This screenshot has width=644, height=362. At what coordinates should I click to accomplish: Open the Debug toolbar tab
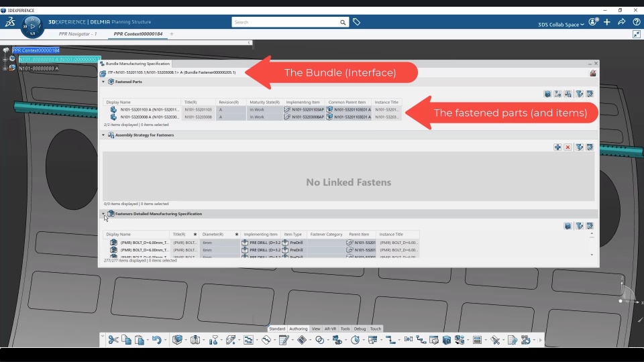click(x=360, y=328)
